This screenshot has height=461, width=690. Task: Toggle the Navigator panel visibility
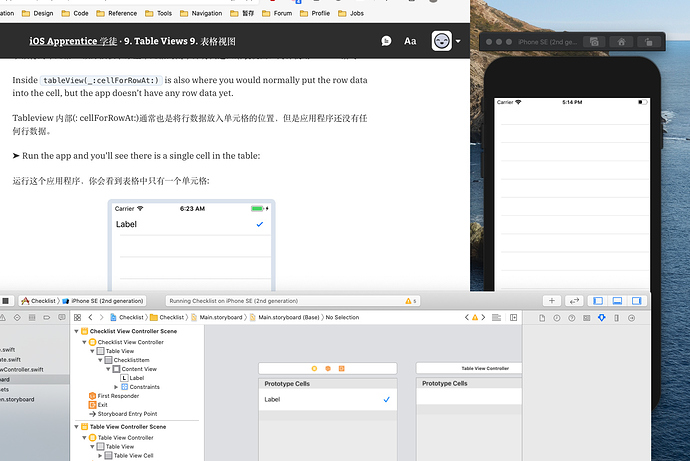[599, 300]
